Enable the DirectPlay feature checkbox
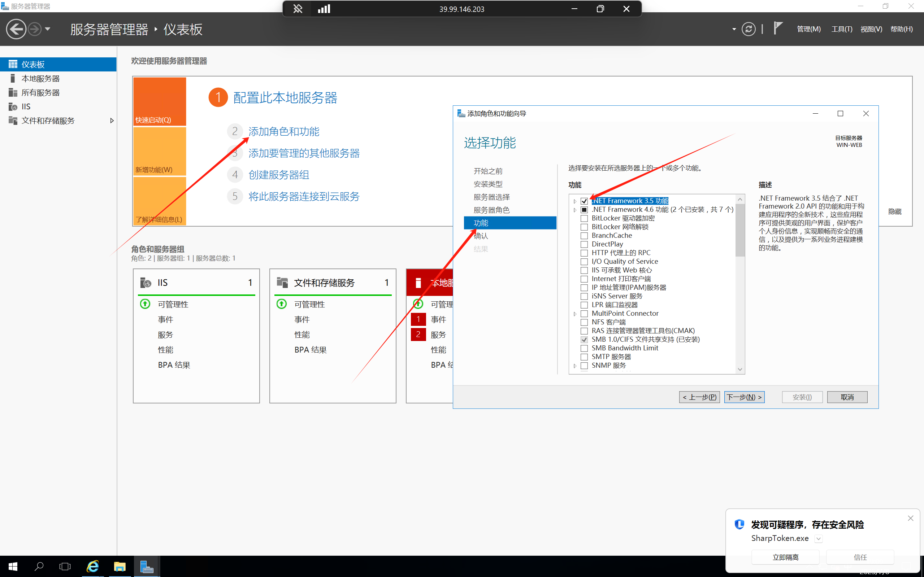 click(584, 245)
